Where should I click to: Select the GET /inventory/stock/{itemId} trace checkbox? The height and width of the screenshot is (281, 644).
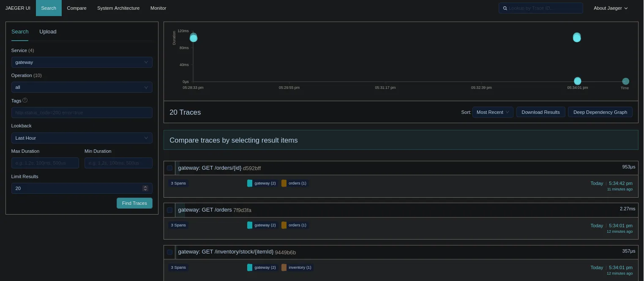(169, 252)
